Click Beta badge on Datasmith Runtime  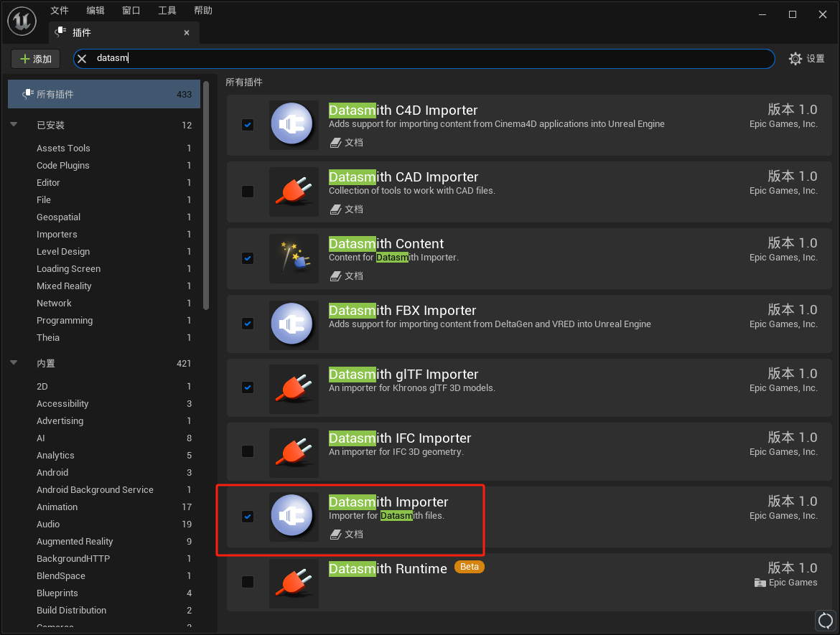point(470,567)
